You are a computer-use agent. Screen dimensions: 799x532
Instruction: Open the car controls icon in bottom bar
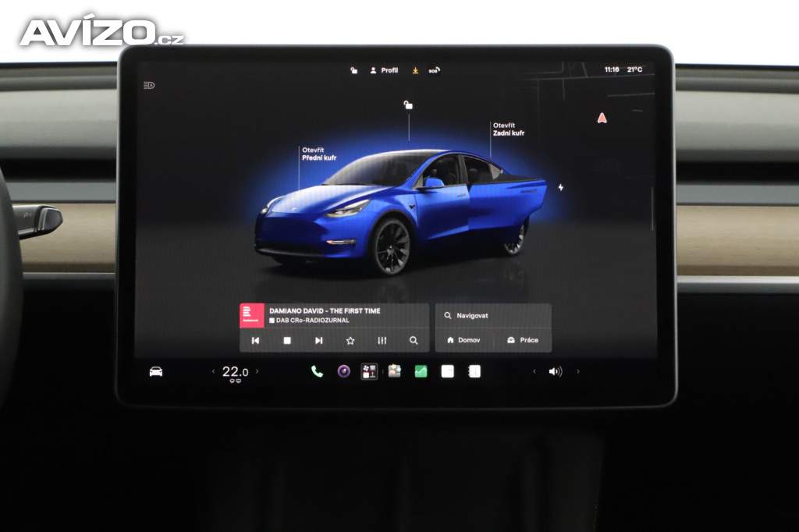point(156,371)
